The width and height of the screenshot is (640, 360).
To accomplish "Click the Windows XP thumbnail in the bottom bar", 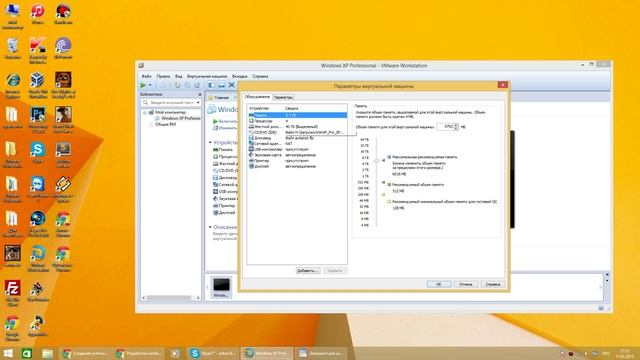I will [222, 287].
